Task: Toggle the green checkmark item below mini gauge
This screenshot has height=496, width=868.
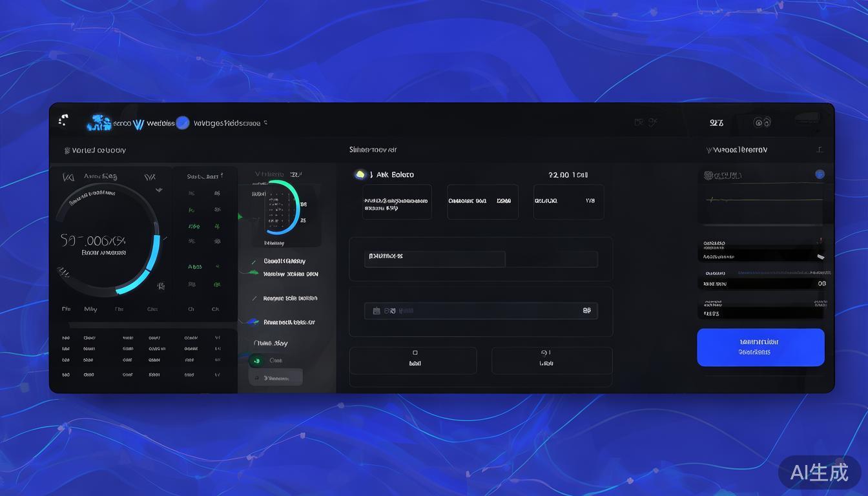Action: pyautogui.click(x=253, y=262)
